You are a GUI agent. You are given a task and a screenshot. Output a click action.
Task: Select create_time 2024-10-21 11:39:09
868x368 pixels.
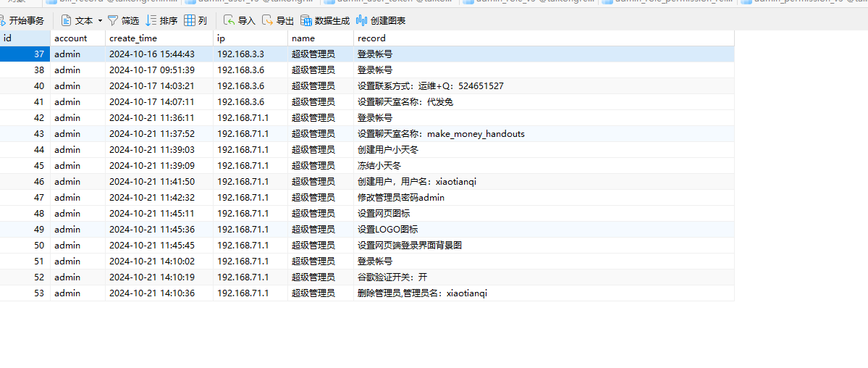coord(159,166)
